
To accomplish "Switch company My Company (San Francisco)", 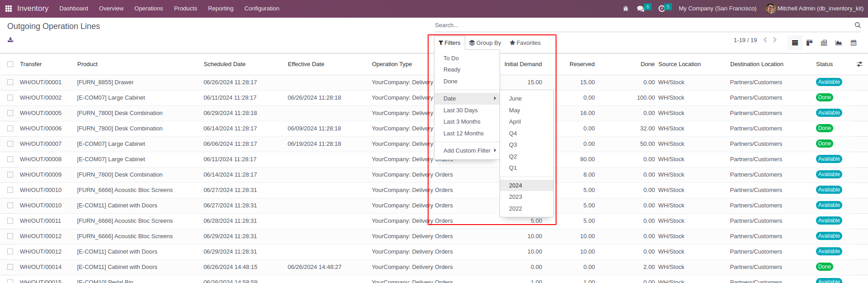I will click(717, 9).
